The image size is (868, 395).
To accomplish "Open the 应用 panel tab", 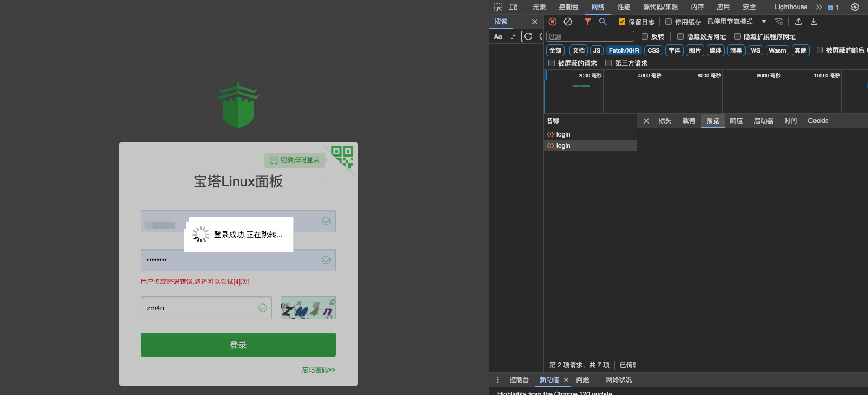I will tap(723, 7).
